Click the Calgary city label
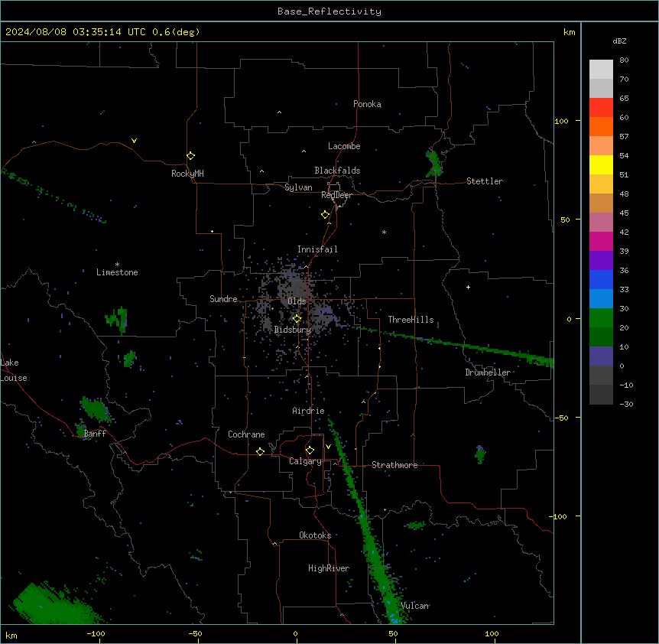 pyautogui.click(x=305, y=461)
